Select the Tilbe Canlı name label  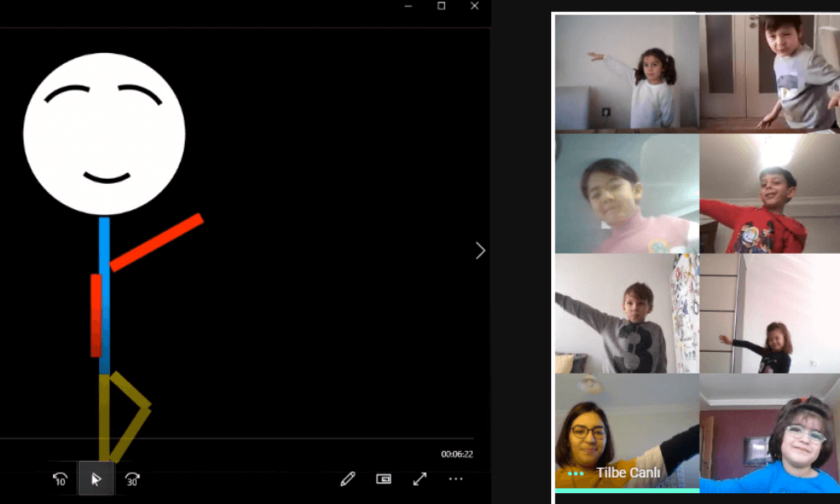[x=627, y=473]
